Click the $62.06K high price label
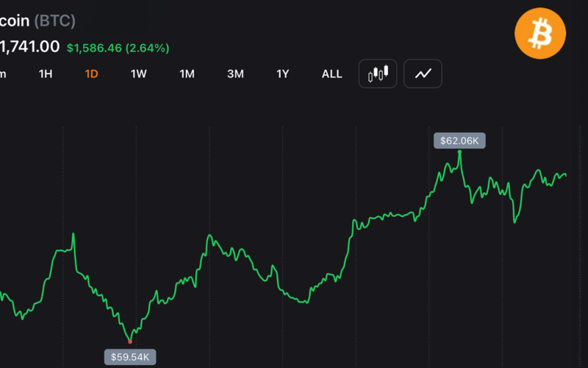Image resolution: width=588 pixels, height=368 pixels. click(x=459, y=141)
